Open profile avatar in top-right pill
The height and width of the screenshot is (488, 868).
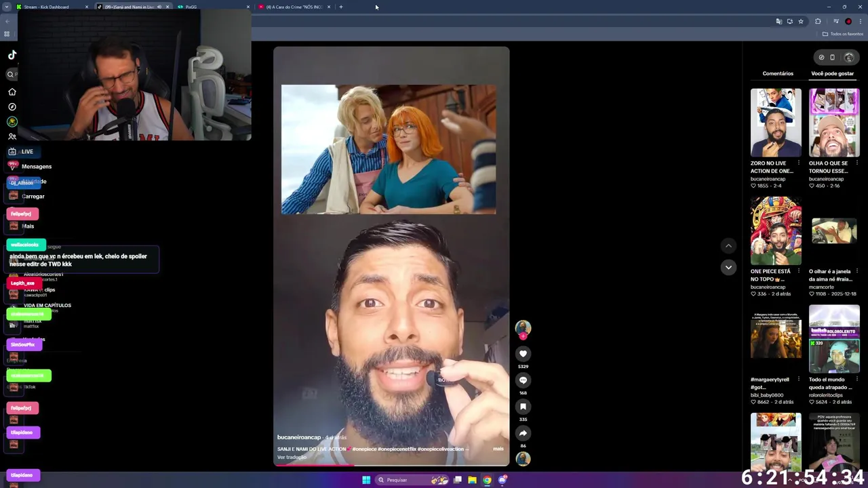(848, 57)
